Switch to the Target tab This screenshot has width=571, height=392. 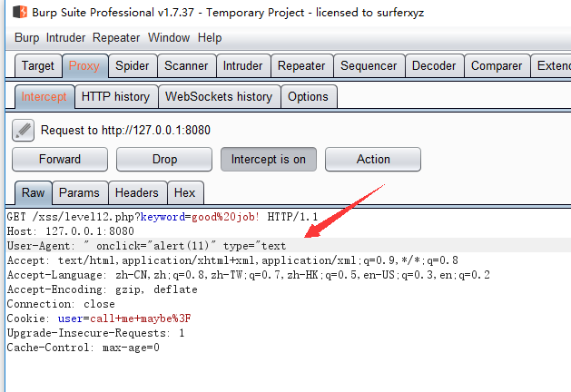tap(38, 66)
